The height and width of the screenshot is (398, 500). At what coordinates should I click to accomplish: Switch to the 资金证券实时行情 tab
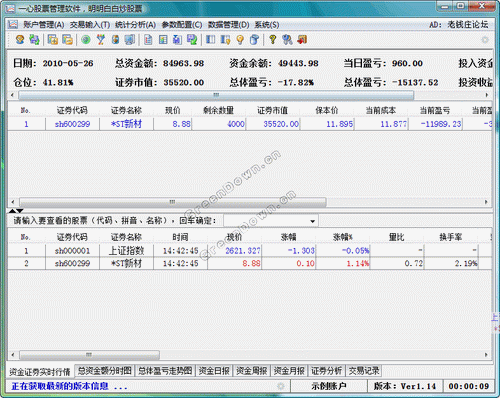40,372
